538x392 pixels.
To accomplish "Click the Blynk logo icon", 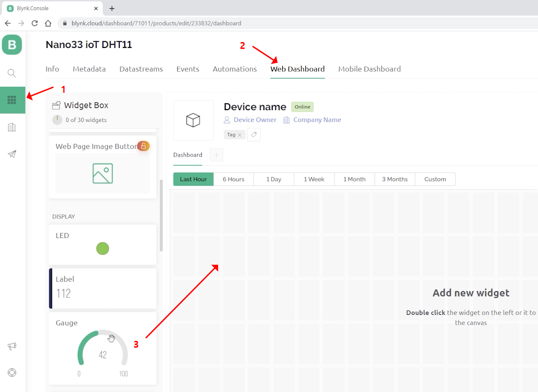I will [12, 45].
